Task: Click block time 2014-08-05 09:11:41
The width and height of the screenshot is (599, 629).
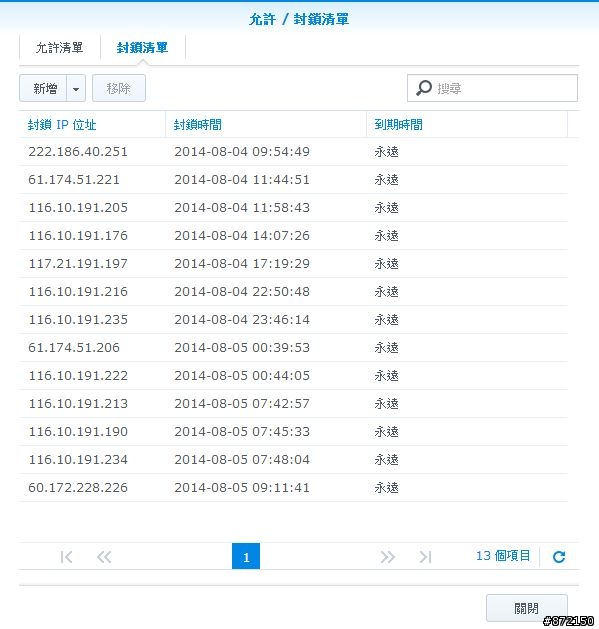Action: (242, 487)
